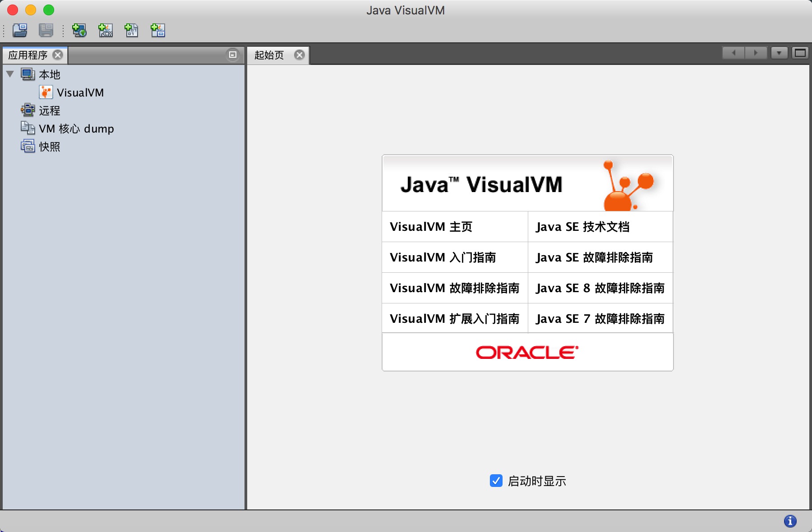Click the Load Snapshot toolbar icon
812x532 pixels.
tap(20, 30)
